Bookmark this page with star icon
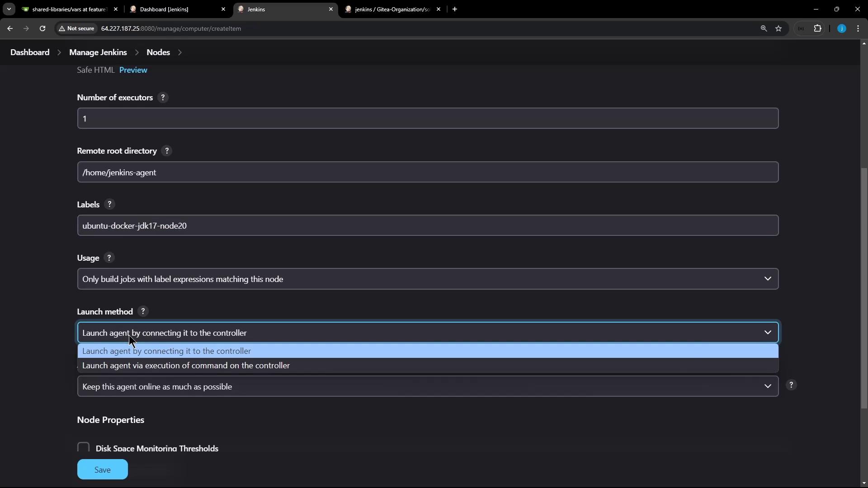This screenshot has width=868, height=488. 778,28
